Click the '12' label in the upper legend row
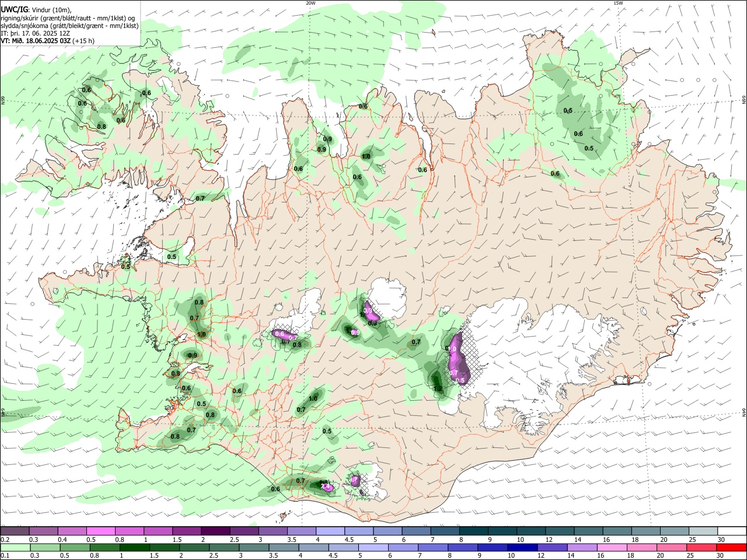The width and height of the screenshot is (747, 560). (550, 540)
